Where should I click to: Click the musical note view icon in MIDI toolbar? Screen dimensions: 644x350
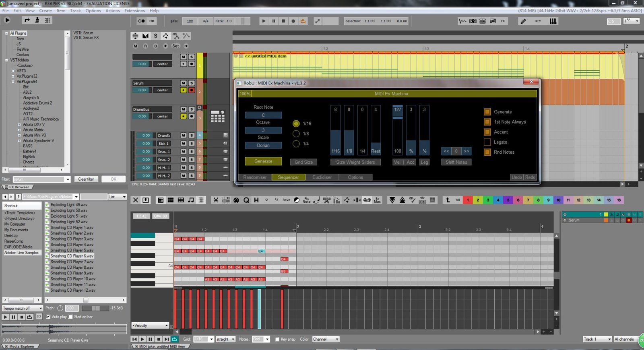pos(191,200)
